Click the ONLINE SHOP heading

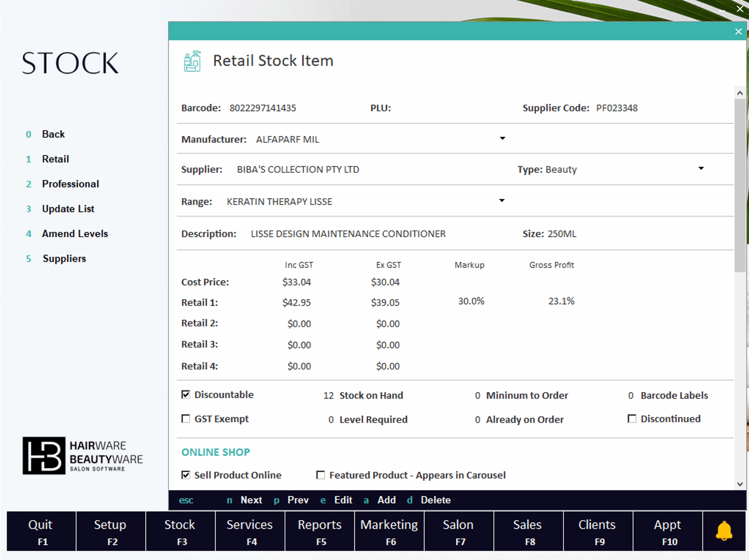pos(215,452)
